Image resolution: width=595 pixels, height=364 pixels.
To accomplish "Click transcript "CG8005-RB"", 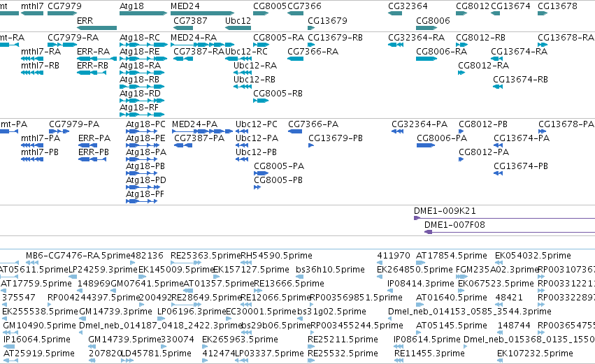I will [x=278, y=94].
